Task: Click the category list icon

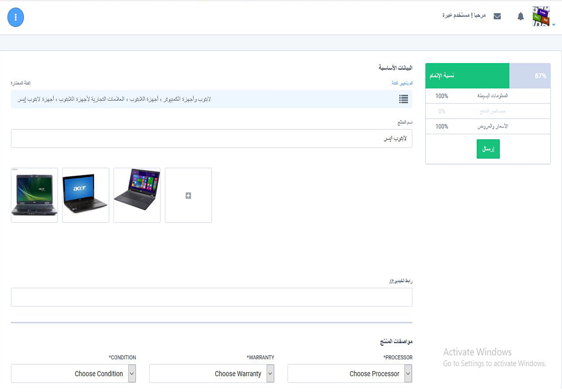Action: click(x=403, y=99)
